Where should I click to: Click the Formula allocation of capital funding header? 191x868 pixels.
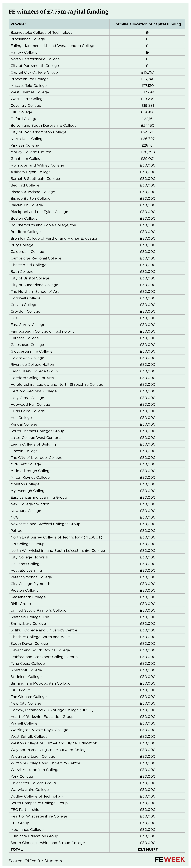click(147, 24)
